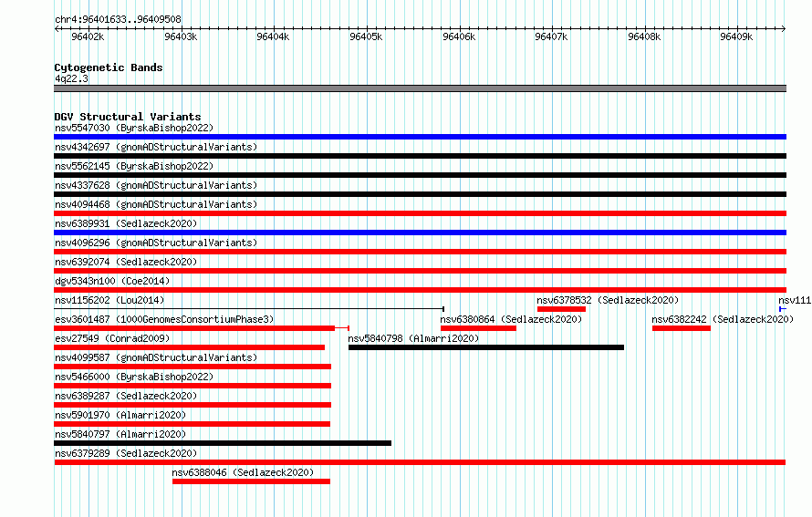This screenshot has height=517, width=812.
Task: Click the blue bar for nsv5547030
Action: [420, 137]
